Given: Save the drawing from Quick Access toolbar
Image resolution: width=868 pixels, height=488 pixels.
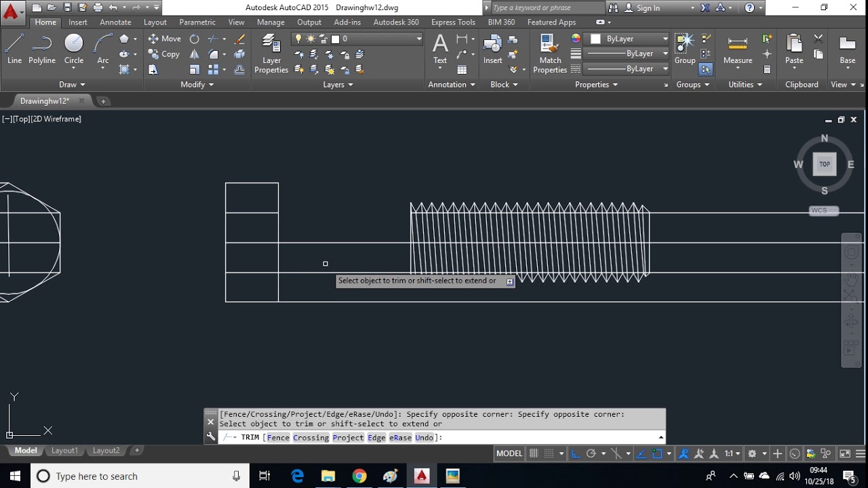Looking at the screenshot, I should (x=67, y=7).
